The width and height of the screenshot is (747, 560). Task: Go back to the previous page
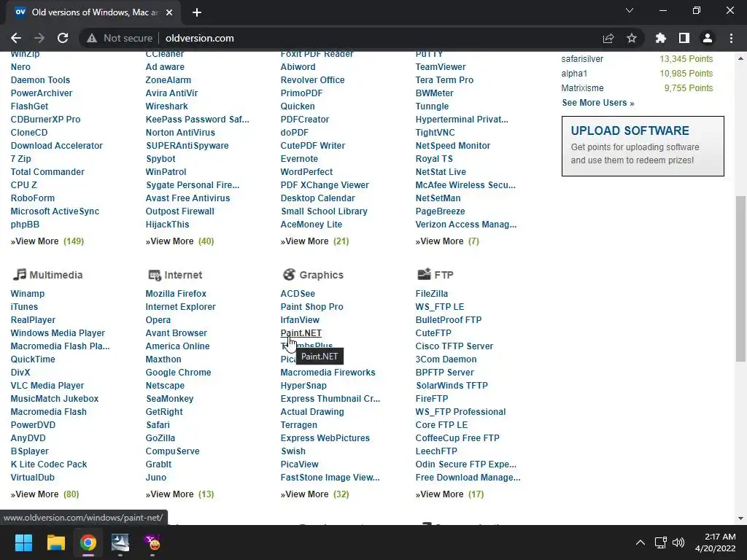point(16,38)
